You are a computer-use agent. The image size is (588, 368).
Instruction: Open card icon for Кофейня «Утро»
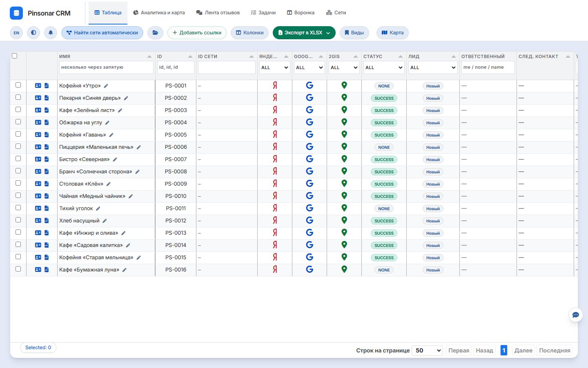(38, 86)
